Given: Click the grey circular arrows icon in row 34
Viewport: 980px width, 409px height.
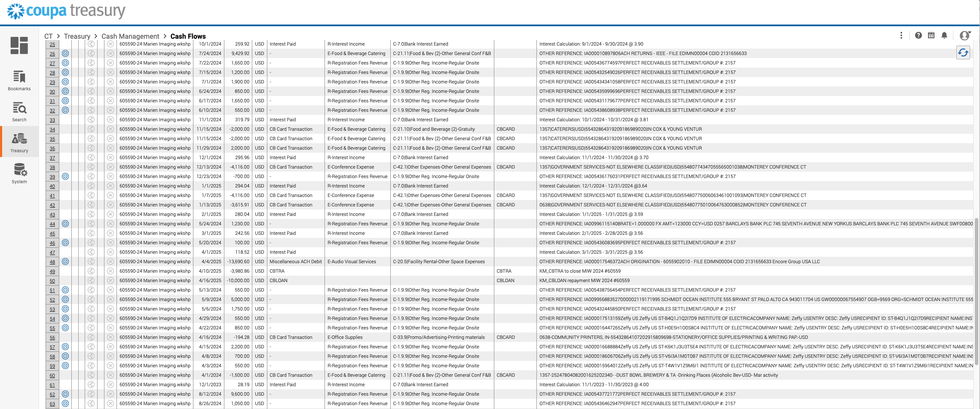Looking at the screenshot, I should (91, 129).
